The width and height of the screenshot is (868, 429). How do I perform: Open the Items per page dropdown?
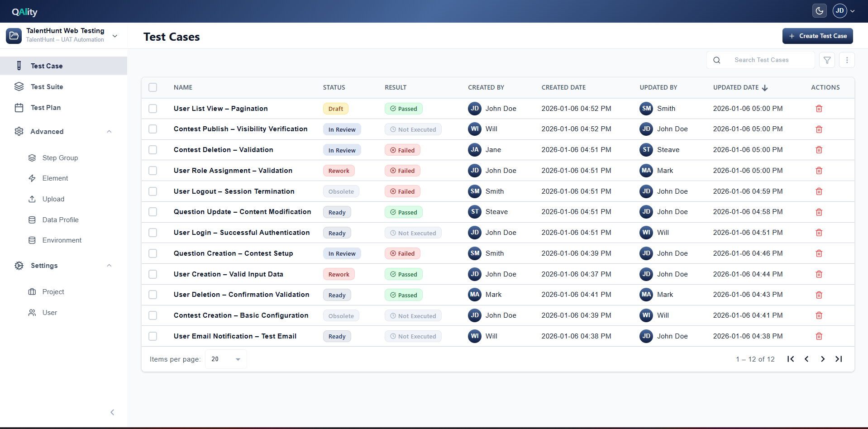click(x=225, y=358)
